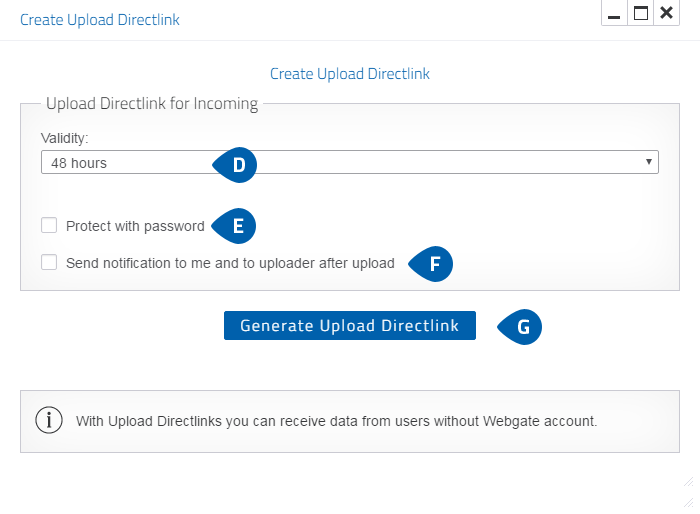Maximize the Create Upload Directlink dialog
Screen dimensions: 700x514
pos(641,13)
